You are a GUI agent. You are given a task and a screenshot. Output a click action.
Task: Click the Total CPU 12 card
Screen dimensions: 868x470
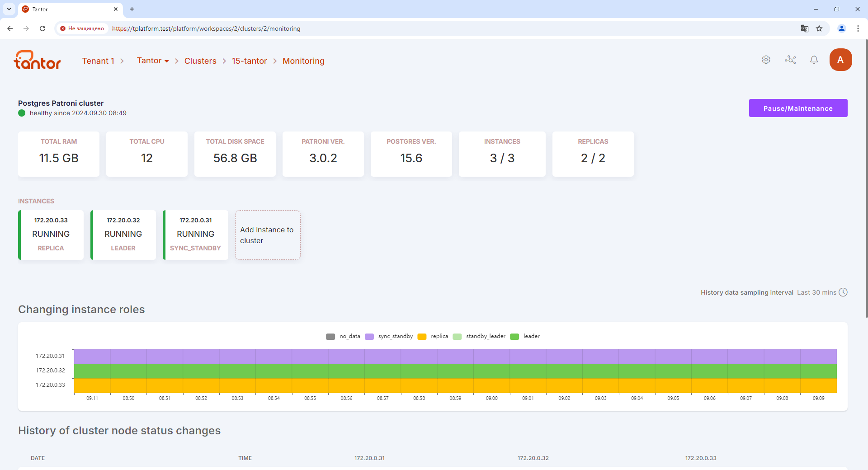pos(147,154)
